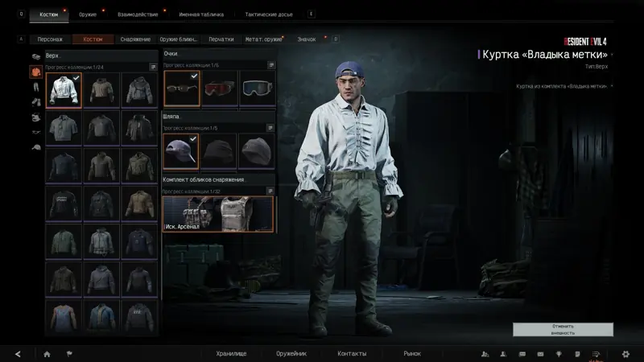The image size is (644, 362).
Task: Select the checked white ruffled shirt
Action: pyautogui.click(x=64, y=90)
